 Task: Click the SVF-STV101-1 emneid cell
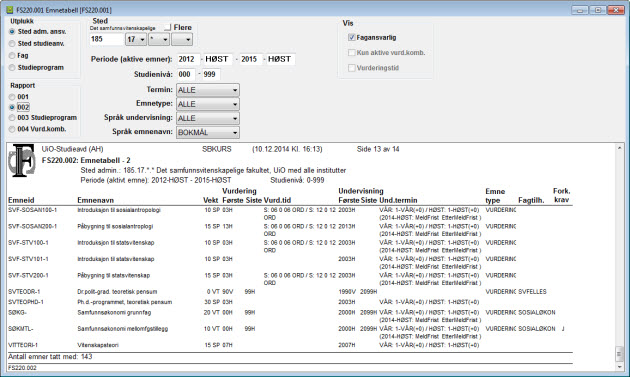point(29,259)
